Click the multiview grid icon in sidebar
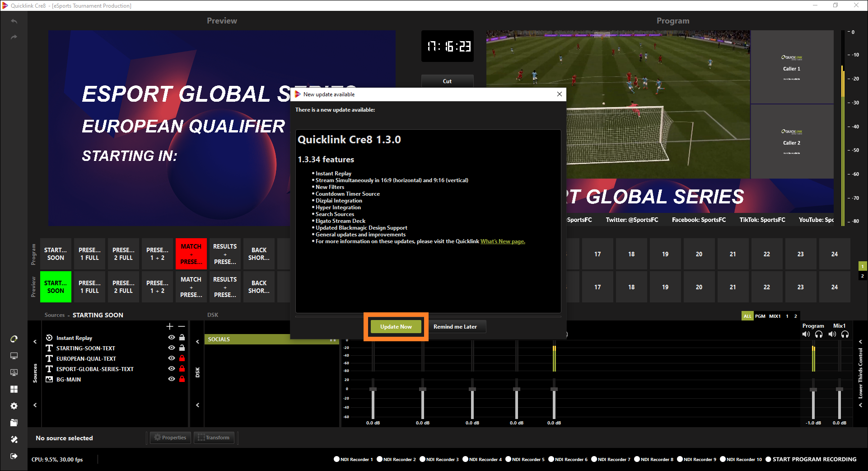 coord(14,389)
